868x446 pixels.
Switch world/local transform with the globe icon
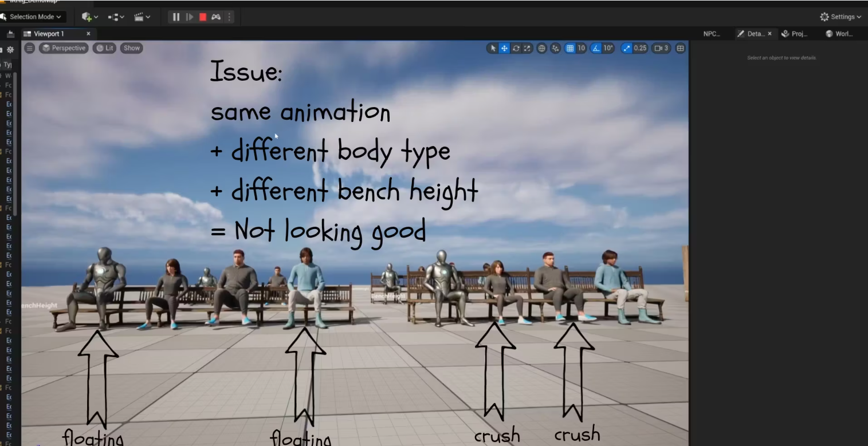542,48
